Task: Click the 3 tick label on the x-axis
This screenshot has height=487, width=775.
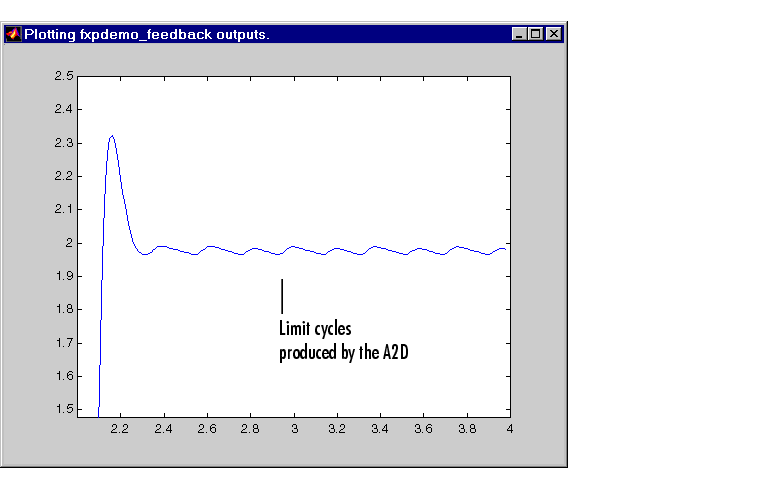Action: 294,429
